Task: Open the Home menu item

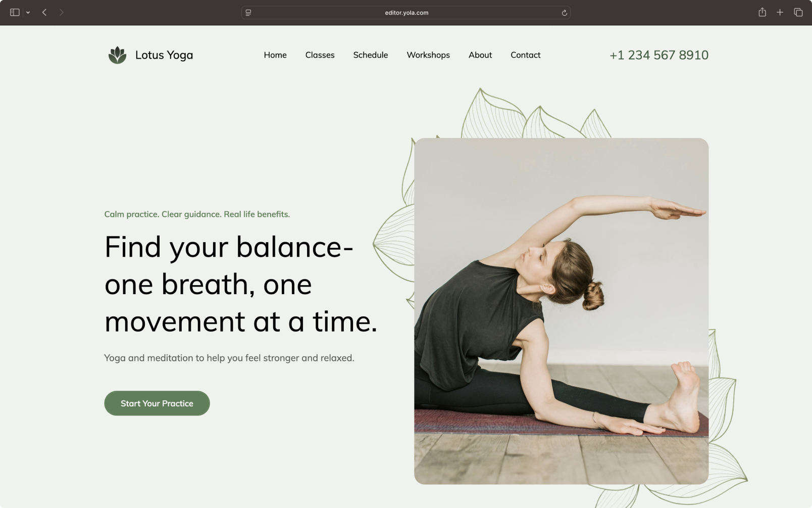Action: [275, 55]
